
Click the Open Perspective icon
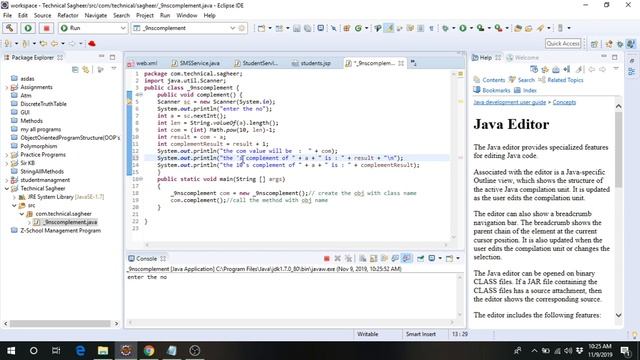click(x=594, y=44)
